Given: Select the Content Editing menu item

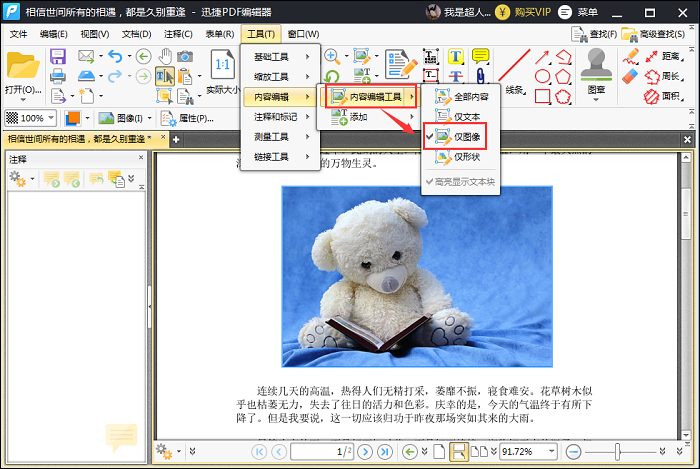Looking at the screenshot, I should 280,97.
